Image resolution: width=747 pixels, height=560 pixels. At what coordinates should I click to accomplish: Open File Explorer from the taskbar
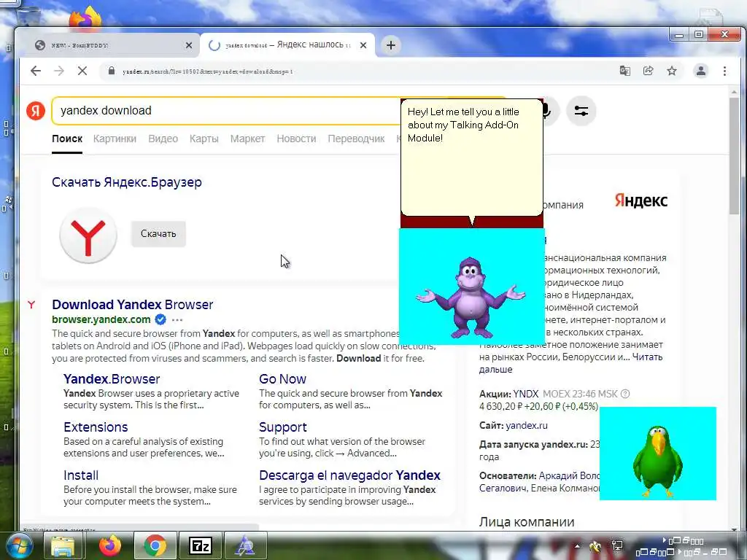tap(63, 545)
